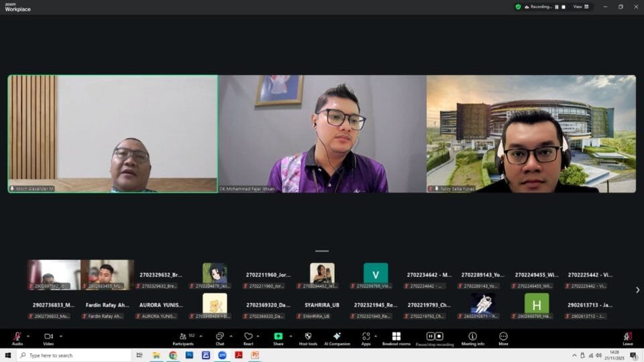Open the Apps menu
Viewport: 644px width, 362px height.
(x=366, y=337)
